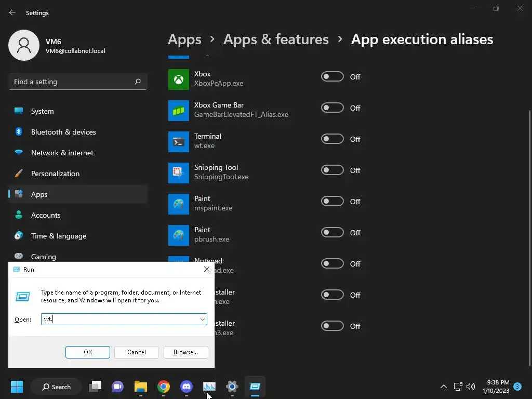Enable the mspaint.exe alias toggle

click(332, 202)
